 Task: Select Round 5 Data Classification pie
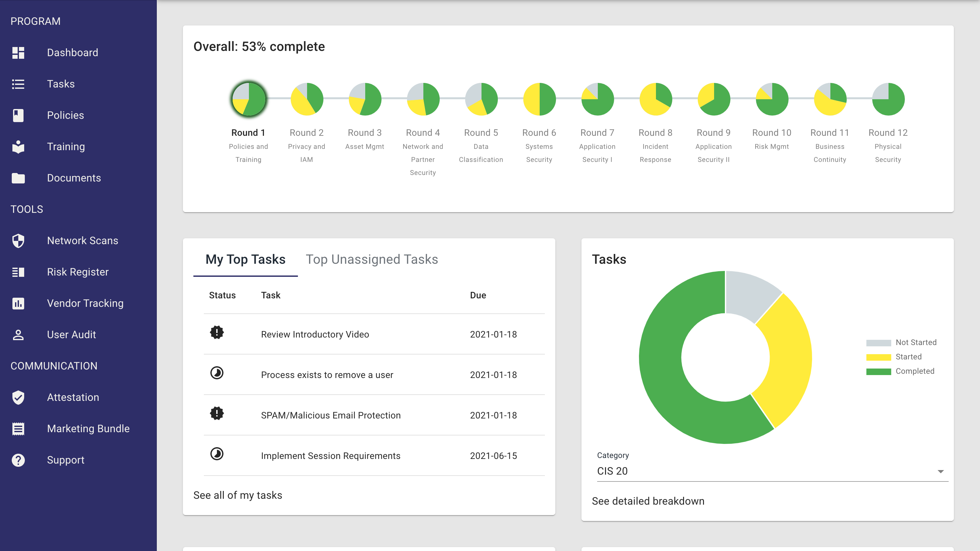click(x=482, y=99)
